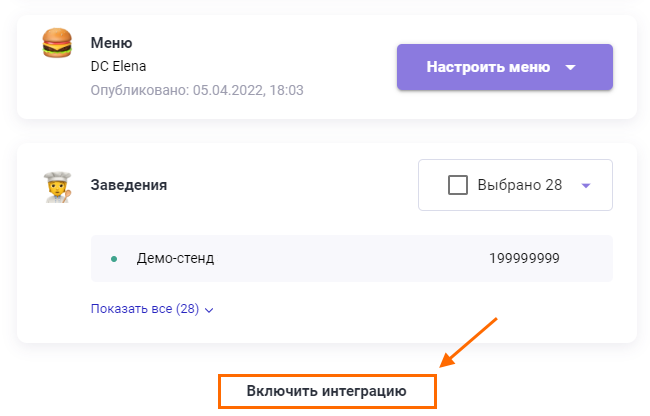The width and height of the screenshot is (650, 416).
Task: Click the Заведения section heading
Action: point(129,185)
